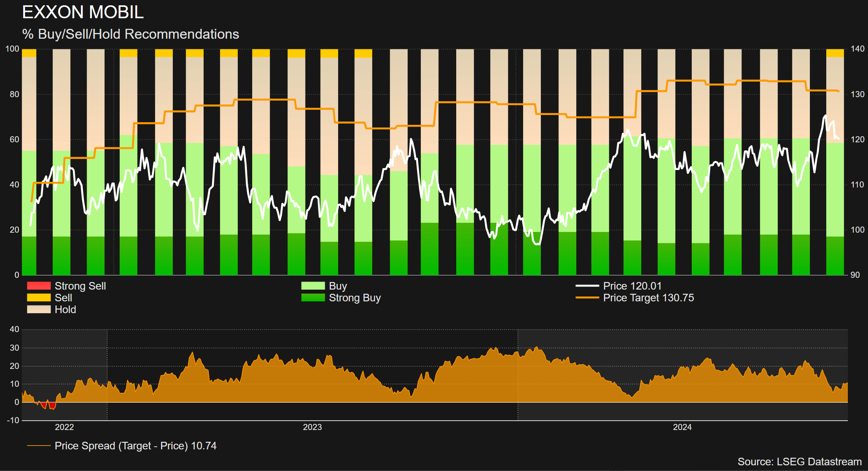Click the 100 left axis label

pos(12,49)
